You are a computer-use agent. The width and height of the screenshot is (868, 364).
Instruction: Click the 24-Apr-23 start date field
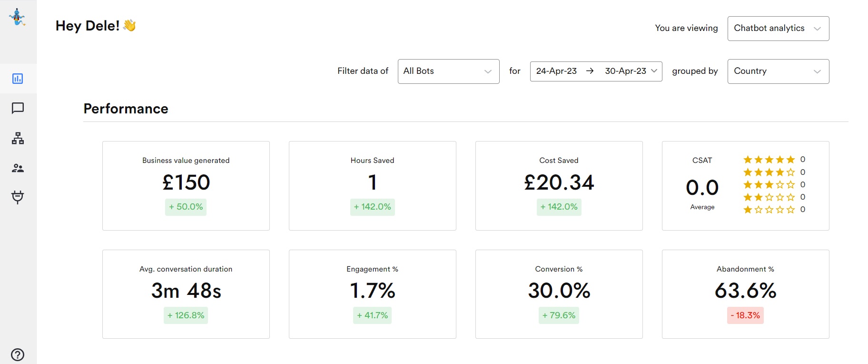coord(556,71)
